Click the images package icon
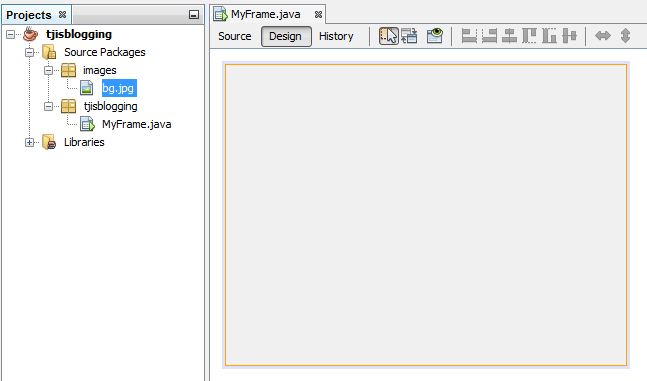 click(x=68, y=70)
